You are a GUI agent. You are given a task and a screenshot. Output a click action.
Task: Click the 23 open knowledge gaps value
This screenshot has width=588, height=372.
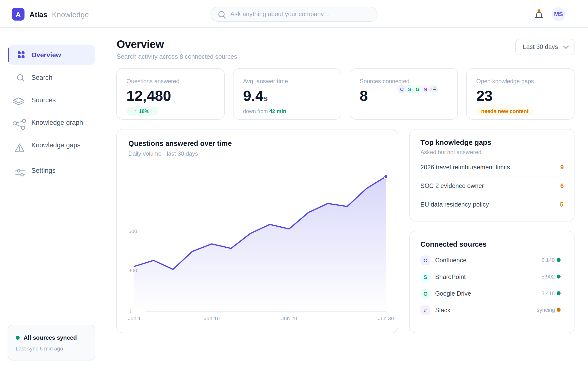click(484, 96)
